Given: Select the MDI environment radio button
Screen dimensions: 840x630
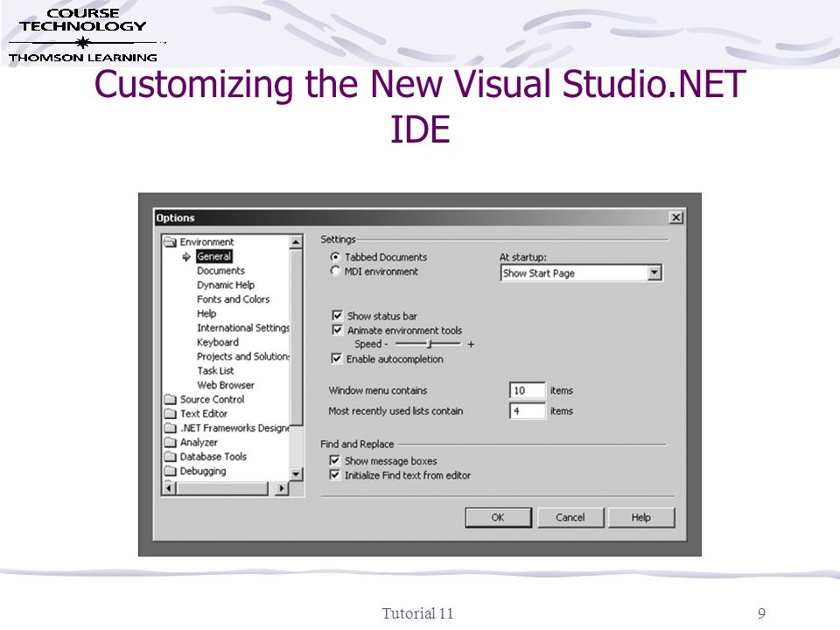Looking at the screenshot, I should pos(335,271).
